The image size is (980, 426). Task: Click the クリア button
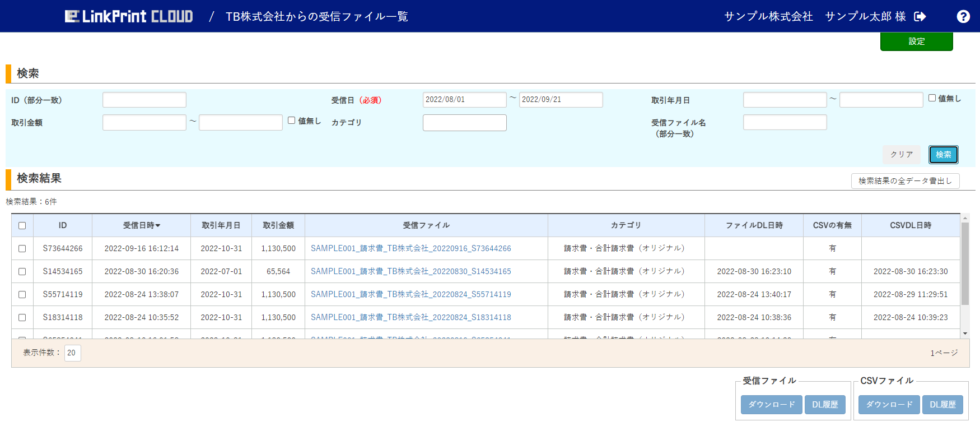(x=902, y=155)
